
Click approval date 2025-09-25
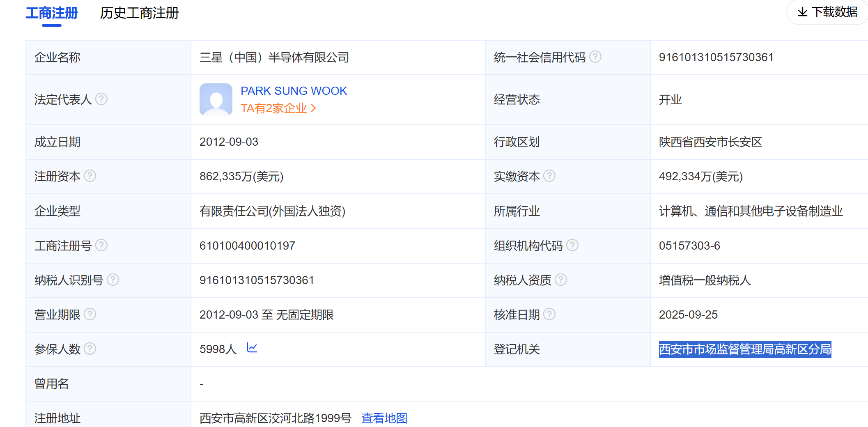coord(688,315)
